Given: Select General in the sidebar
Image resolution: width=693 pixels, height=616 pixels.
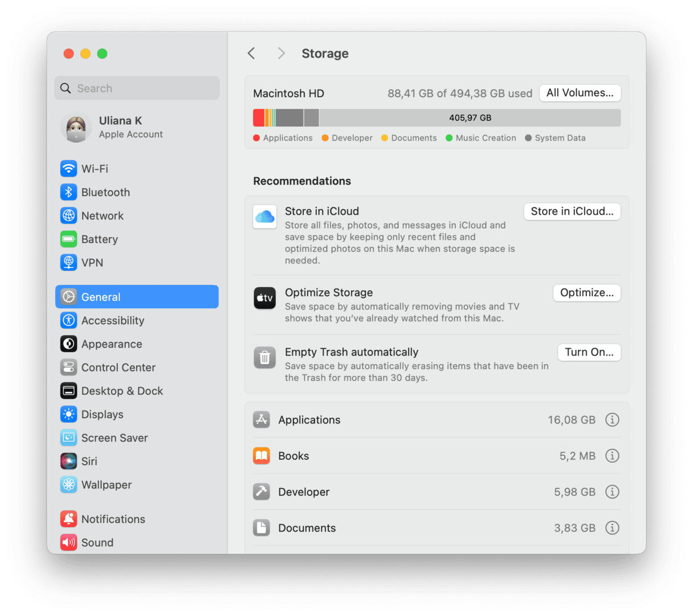Looking at the screenshot, I should click(68, 296).
